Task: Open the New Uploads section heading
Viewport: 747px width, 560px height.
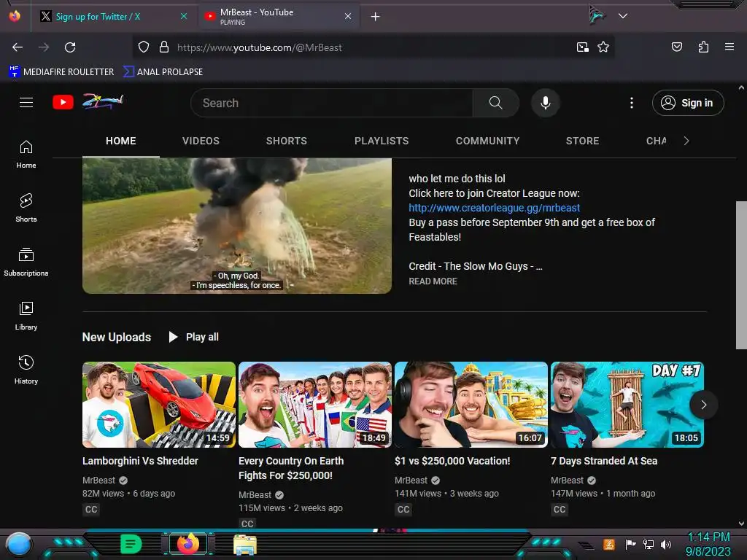Action: click(117, 337)
